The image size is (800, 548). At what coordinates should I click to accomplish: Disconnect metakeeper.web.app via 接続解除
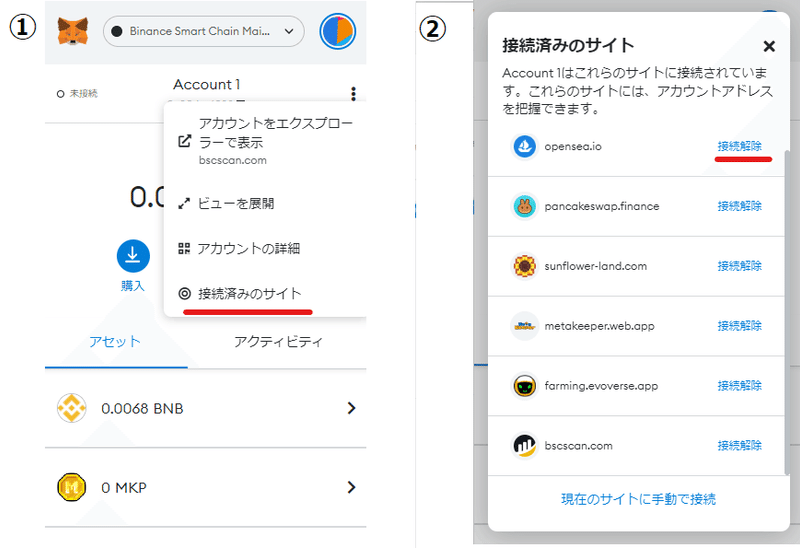pyautogui.click(x=739, y=326)
